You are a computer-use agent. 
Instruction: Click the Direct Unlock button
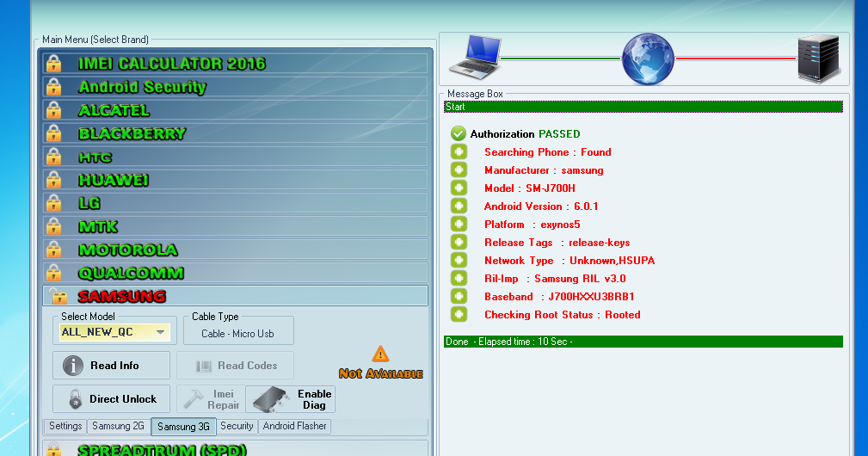(x=111, y=399)
